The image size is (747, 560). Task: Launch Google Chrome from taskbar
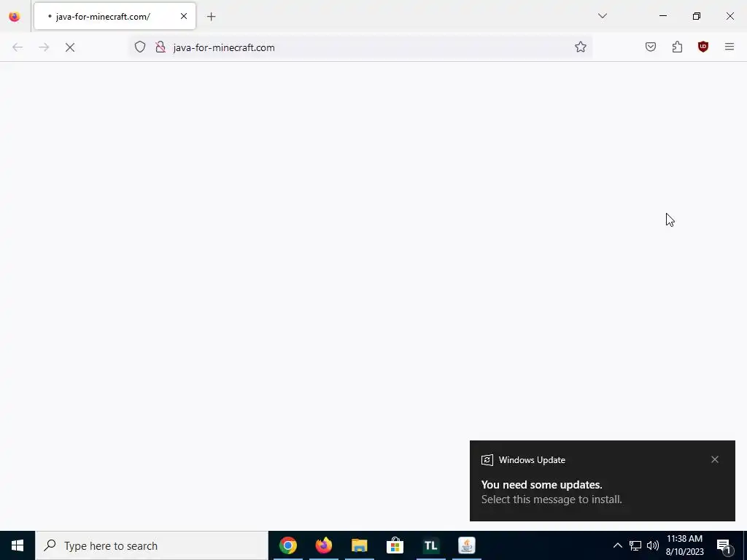pyautogui.click(x=287, y=545)
